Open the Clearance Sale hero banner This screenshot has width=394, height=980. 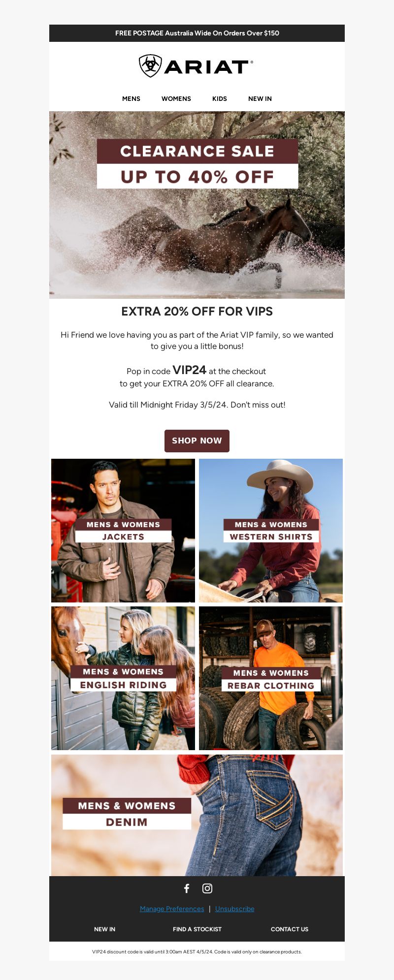(197, 205)
